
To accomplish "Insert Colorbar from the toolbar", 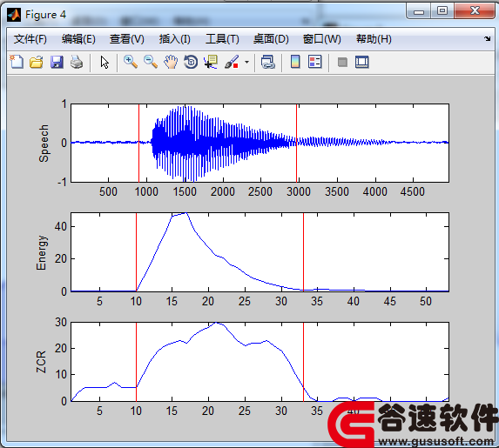I will click(295, 62).
